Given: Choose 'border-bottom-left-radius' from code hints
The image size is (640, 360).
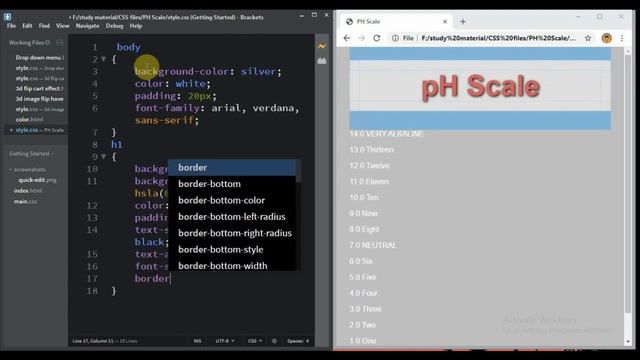Looking at the screenshot, I should pyautogui.click(x=232, y=217).
